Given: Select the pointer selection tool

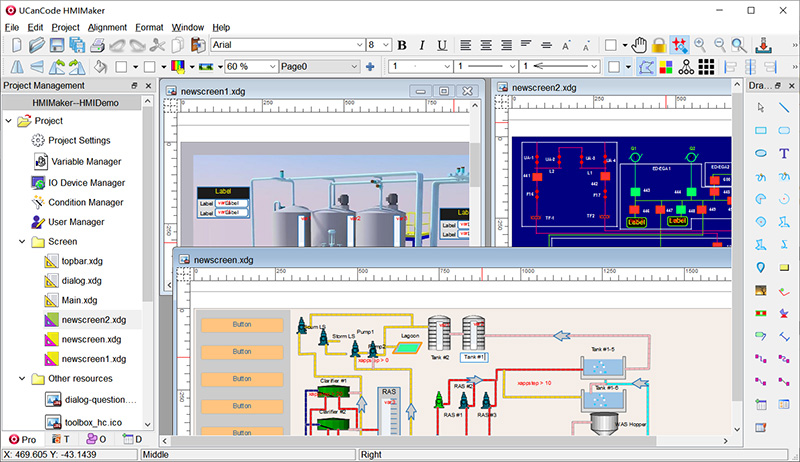Looking at the screenshot, I should 761,108.
